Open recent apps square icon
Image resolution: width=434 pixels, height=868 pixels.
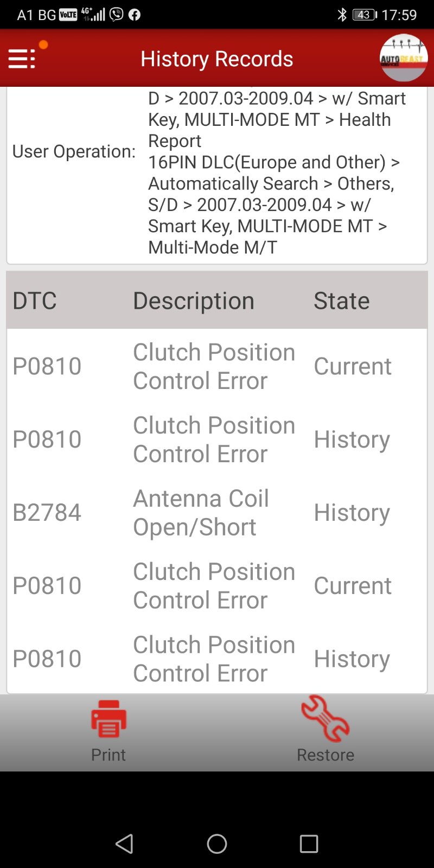(x=309, y=844)
